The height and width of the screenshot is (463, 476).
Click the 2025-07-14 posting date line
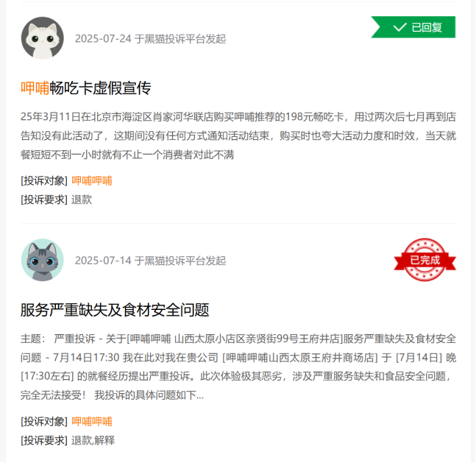151,261
